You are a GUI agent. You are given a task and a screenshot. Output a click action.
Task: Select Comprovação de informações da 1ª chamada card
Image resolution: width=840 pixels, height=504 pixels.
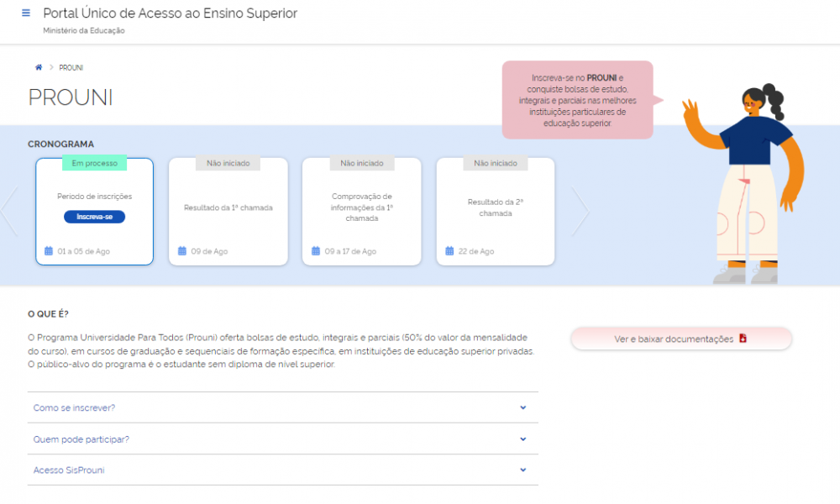click(x=361, y=212)
